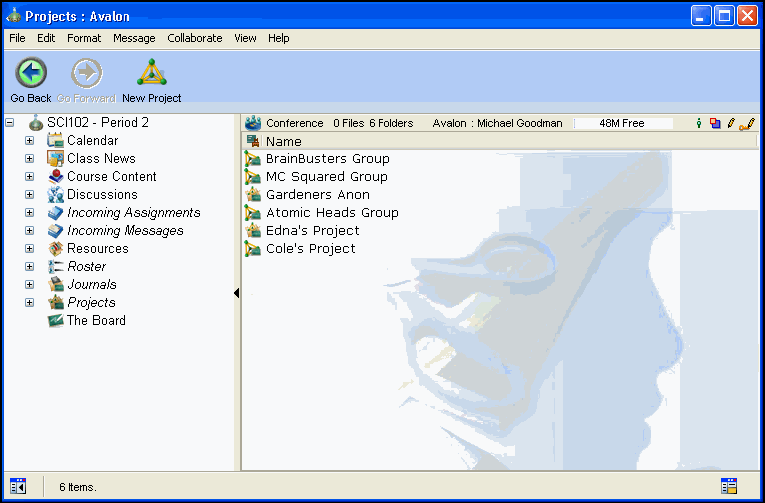This screenshot has width=765, height=503.
Task: Expand the Projects tree node
Action: pyautogui.click(x=29, y=303)
